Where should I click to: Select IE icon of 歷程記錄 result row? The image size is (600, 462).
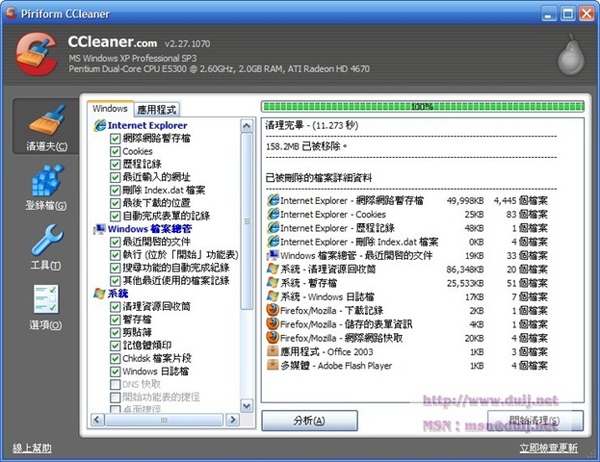(273, 228)
